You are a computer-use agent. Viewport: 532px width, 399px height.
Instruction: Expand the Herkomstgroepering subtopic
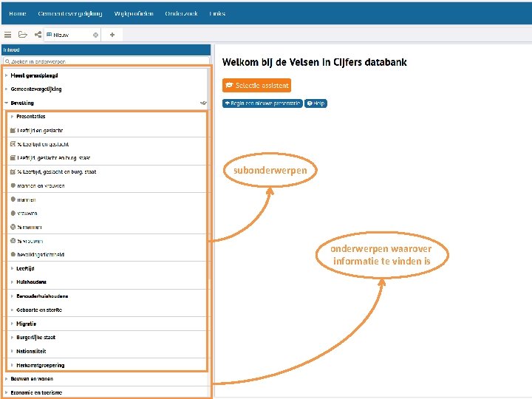click(12, 365)
